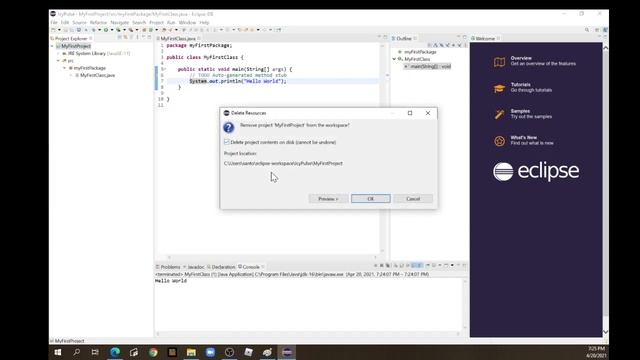The width and height of the screenshot is (640, 360).
Task: Click the What's New star icon
Action: 499,141
